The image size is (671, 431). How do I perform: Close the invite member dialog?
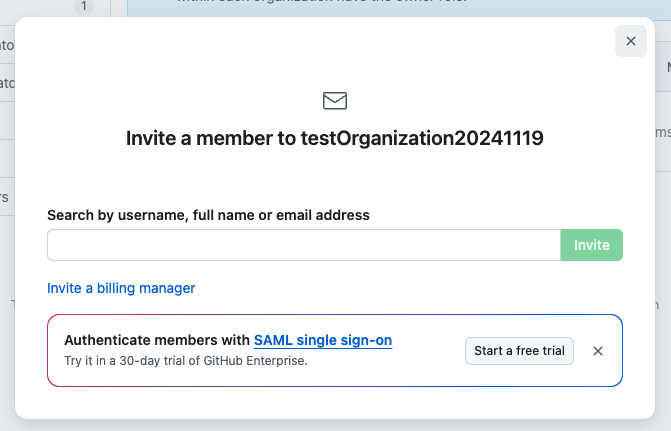[x=630, y=41]
